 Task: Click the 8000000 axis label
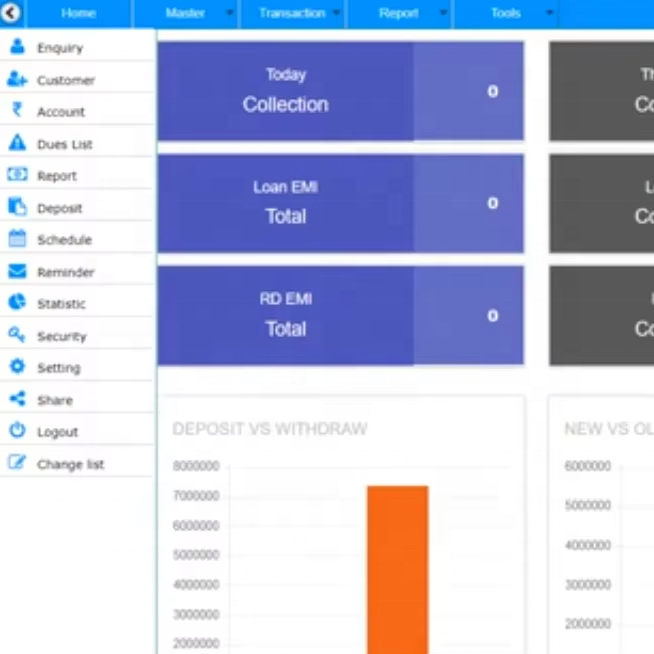coord(196,465)
